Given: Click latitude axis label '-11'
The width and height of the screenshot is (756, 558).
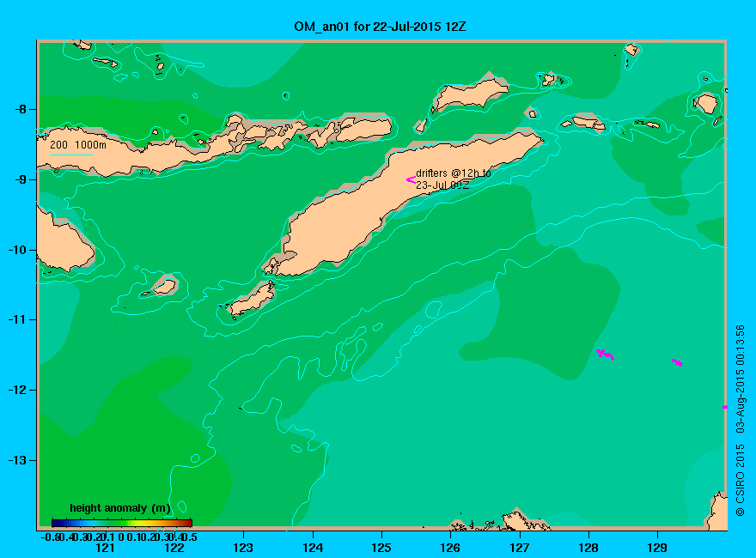Looking at the screenshot, I should (x=17, y=319).
